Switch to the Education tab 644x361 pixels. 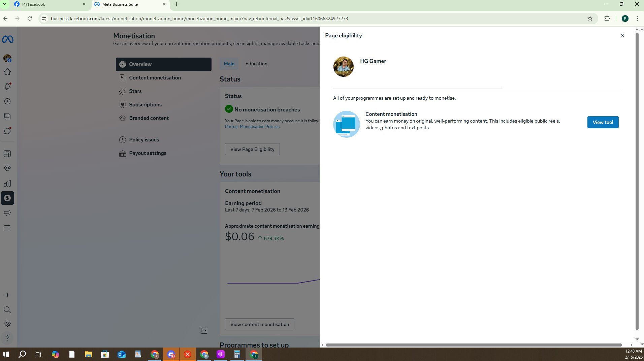[x=256, y=64]
